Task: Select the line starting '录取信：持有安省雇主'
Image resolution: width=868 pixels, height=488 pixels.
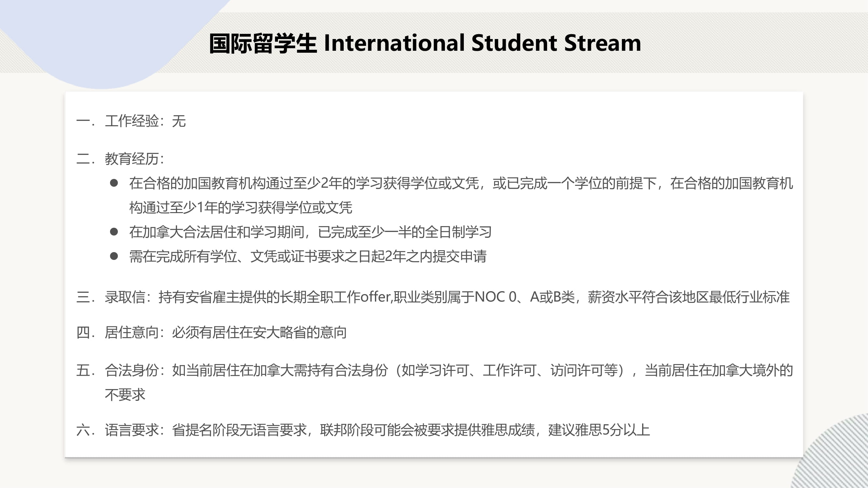Action: pyautogui.click(x=447, y=297)
